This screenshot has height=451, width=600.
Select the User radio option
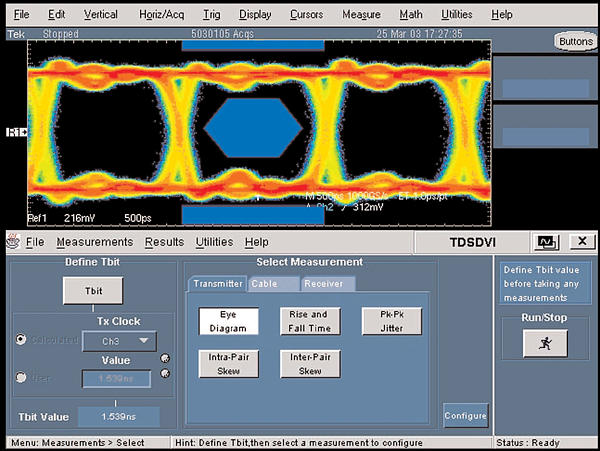20,377
